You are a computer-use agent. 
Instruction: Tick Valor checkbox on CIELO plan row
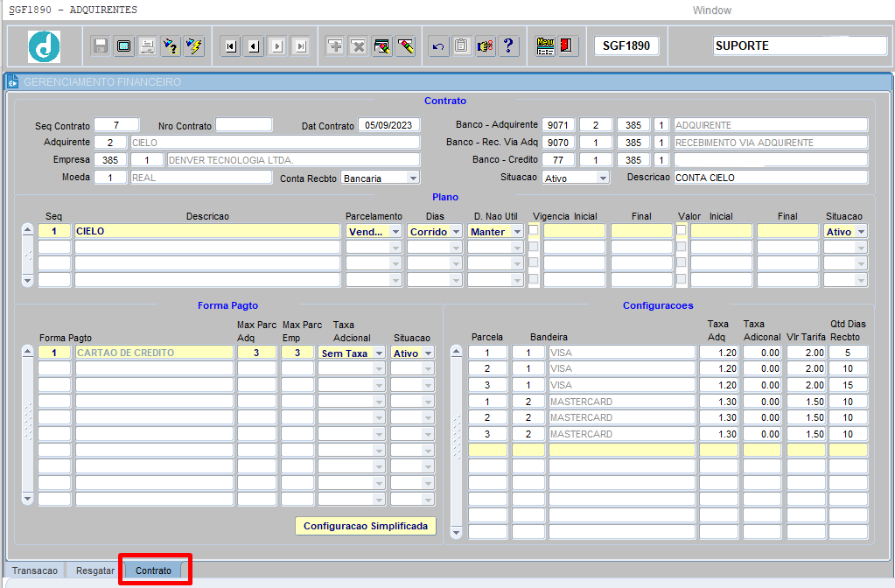pyautogui.click(x=681, y=230)
